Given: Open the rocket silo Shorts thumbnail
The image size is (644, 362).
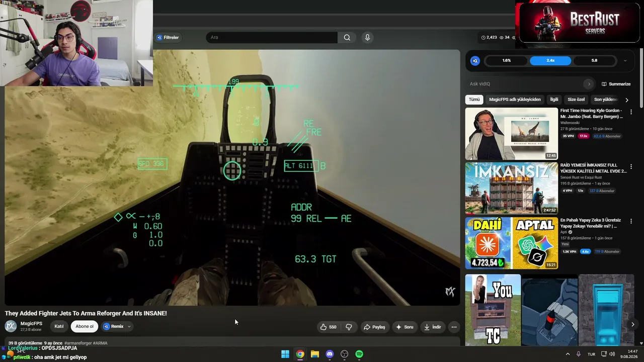Looking at the screenshot, I should coord(549,310).
